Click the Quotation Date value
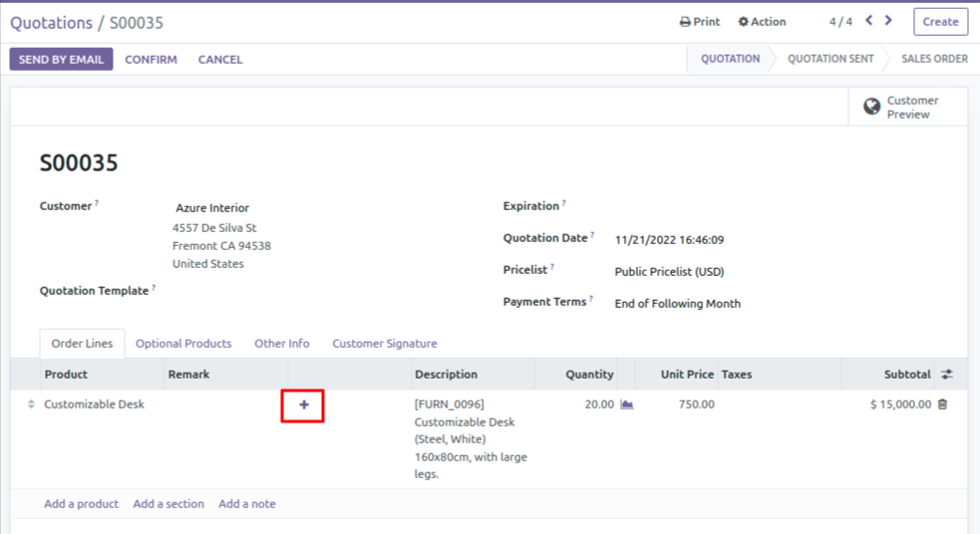This screenshot has width=980, height=534. pos(669,240)
